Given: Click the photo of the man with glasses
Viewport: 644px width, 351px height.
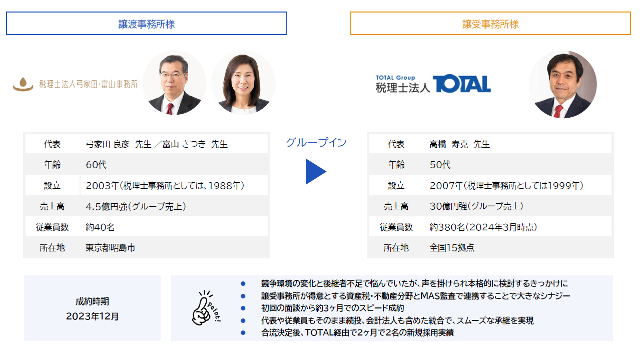Looking at the screenshot, I should tap(174, 83).
